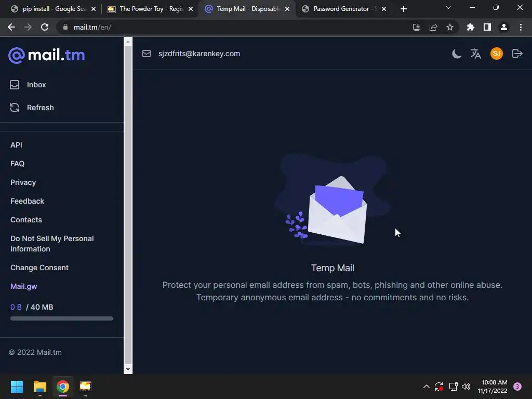The image size is (532, 399).
Task: Bookmark this page with star
Action: 450,27
